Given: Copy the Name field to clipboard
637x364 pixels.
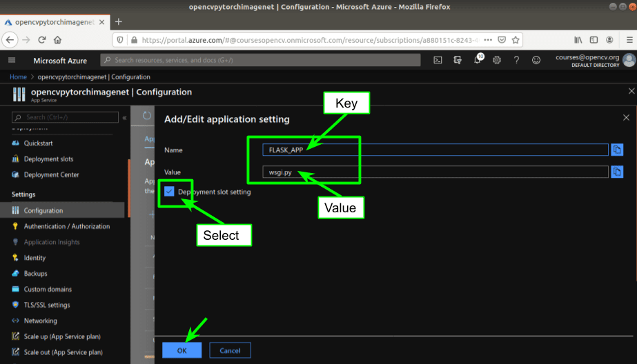Looking at the screenshot, I should [x=617, y=150].
